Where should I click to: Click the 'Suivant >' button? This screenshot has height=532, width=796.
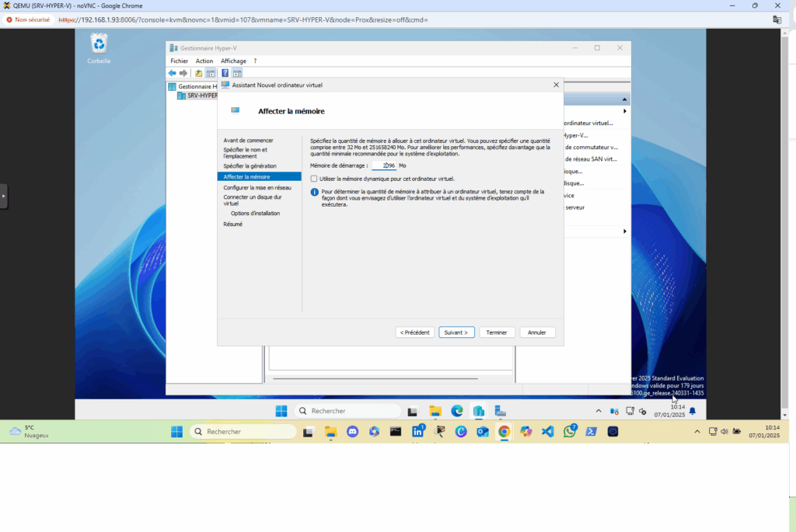pyautogui.click(x=456, y=332)
